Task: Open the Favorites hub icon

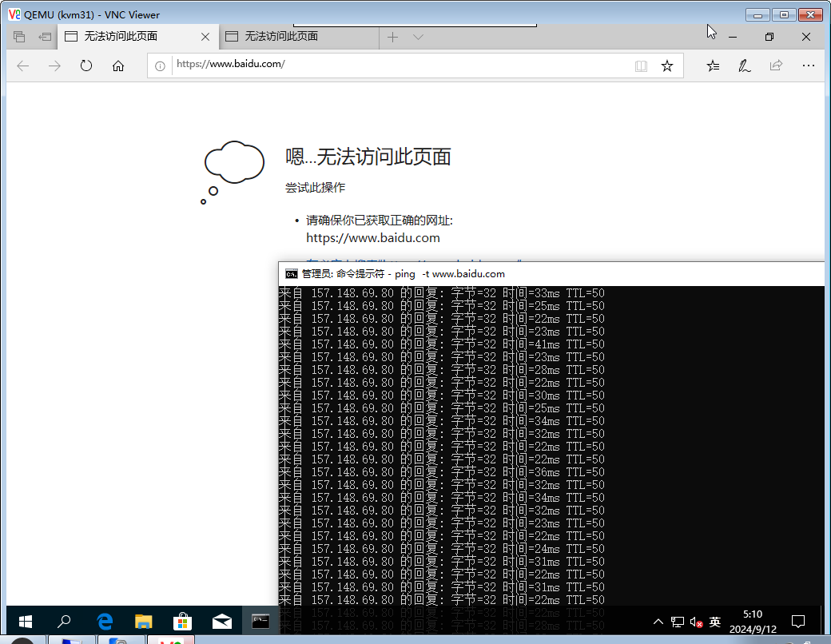Action: point(713,66)
